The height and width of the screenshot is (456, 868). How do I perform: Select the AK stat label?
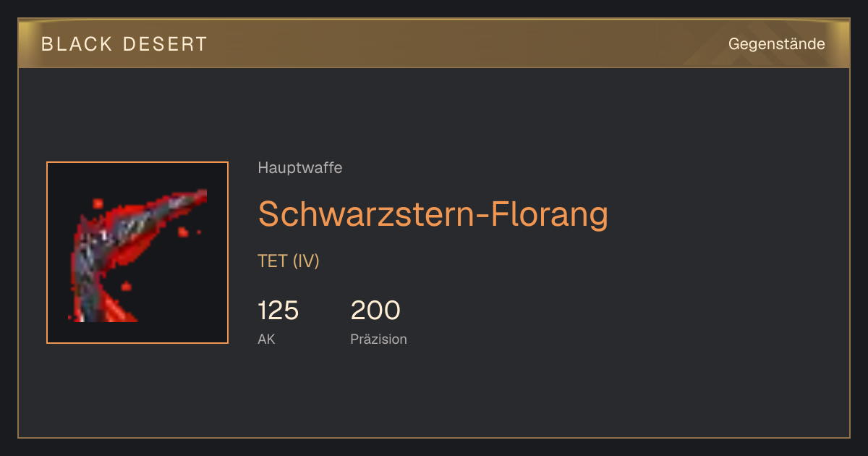266,339
